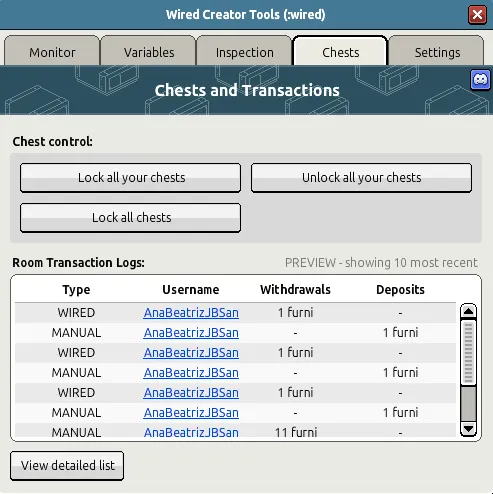This screenshot has height=494, width=493.
Task: Click the Withdrawals column header
Action: [x=295, y=290]
